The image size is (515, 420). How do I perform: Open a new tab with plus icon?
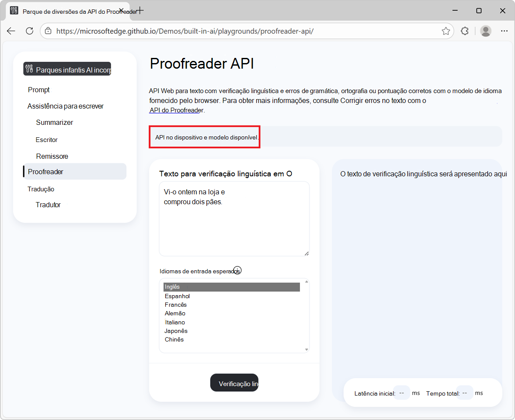pos(139,10)
